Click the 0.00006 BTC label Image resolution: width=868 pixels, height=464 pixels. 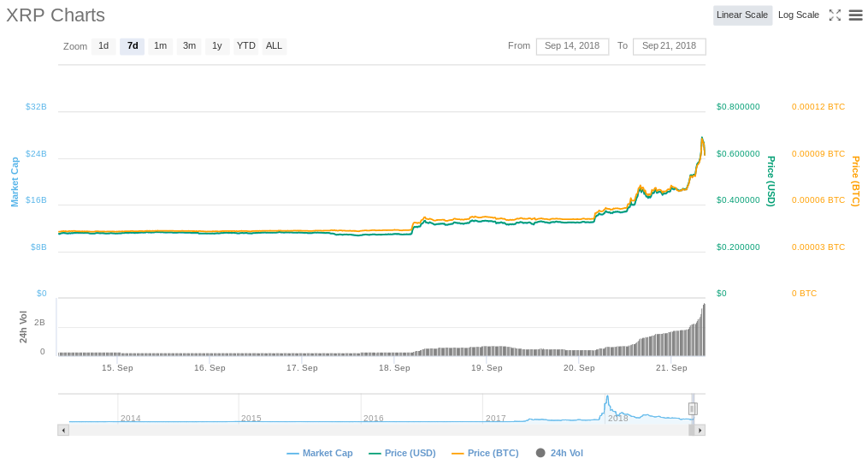(818, 200)
